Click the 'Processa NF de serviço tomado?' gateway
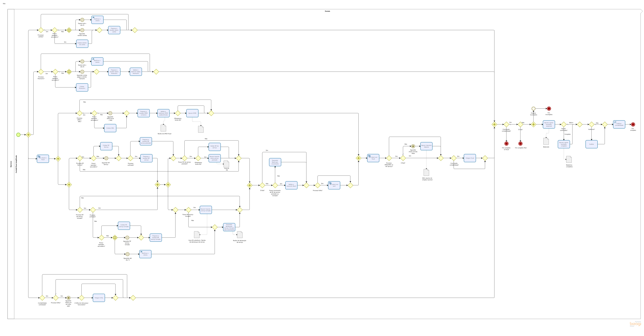 pos(80,210)
